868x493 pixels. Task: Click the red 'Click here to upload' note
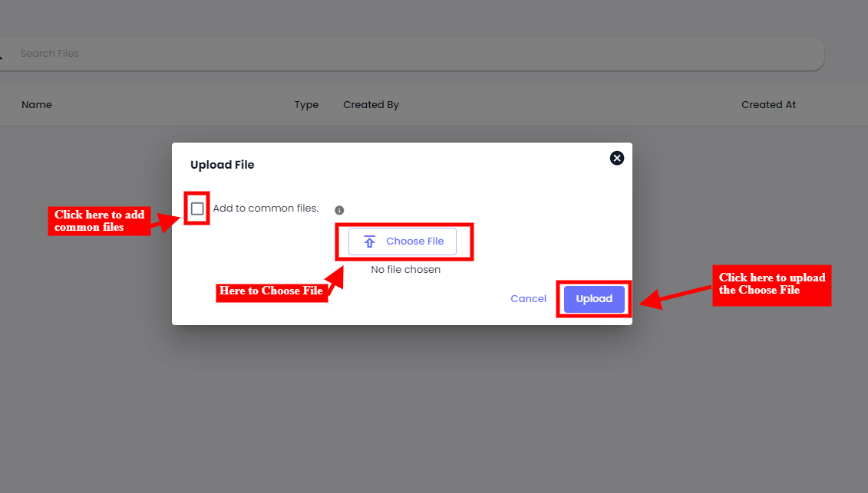(x=771, y=284)
